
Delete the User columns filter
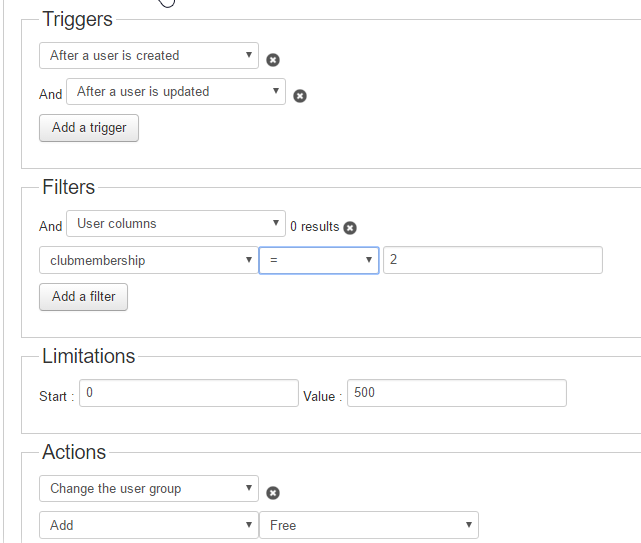350,228
